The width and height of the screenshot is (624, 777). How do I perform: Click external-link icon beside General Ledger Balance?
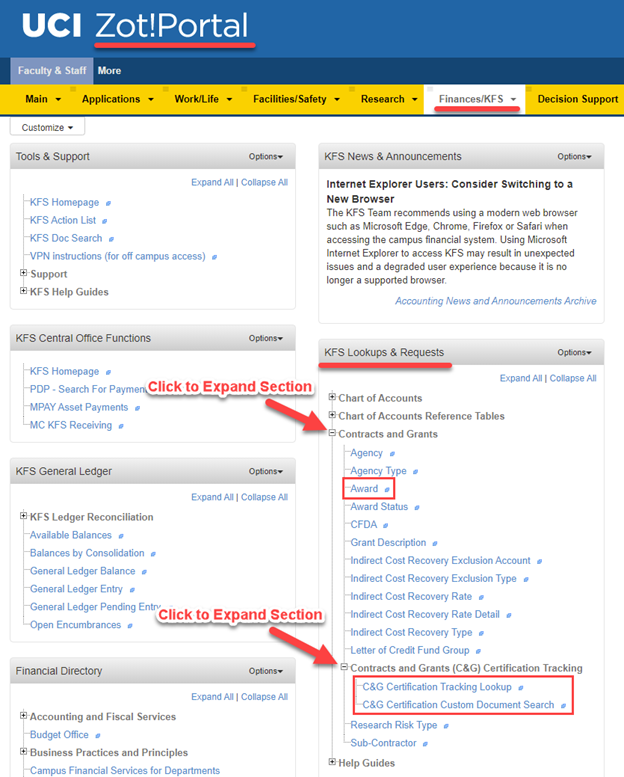144,571
